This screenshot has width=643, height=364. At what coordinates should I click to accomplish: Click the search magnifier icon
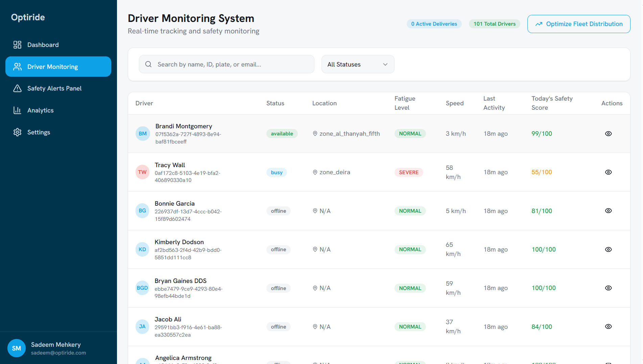148,64
